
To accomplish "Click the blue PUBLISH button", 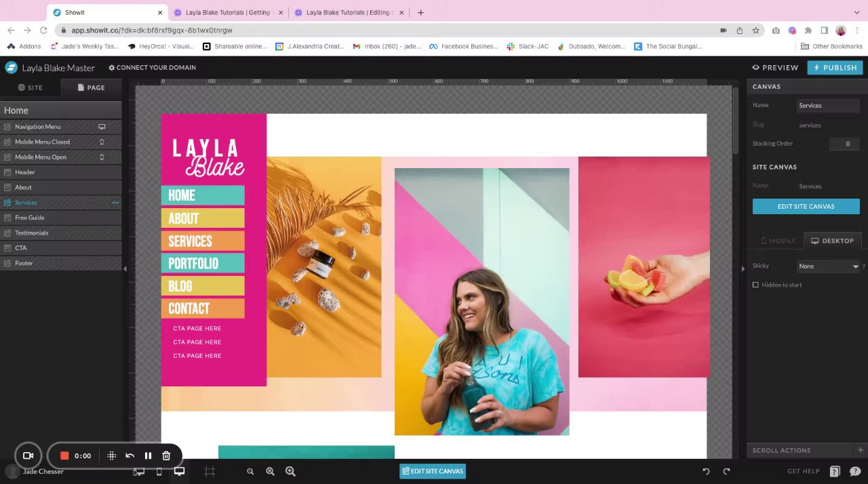I will pos(835,68).
